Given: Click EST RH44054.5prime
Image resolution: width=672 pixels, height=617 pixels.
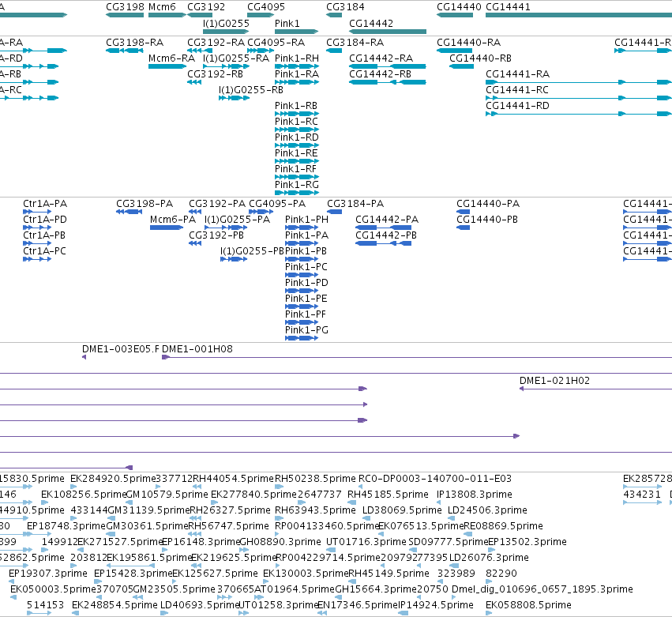Looking at the screenshot, I should pos(197,487).
